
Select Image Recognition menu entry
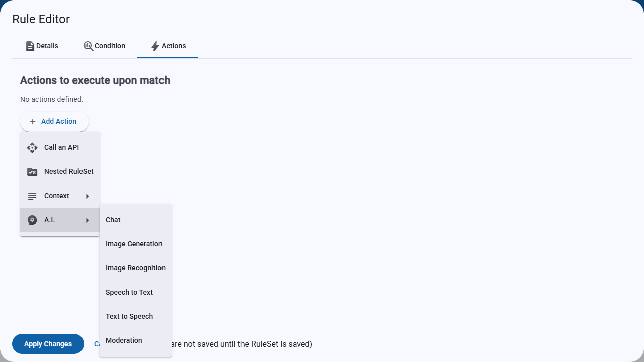pyautogui.click(x=136, y=268)
